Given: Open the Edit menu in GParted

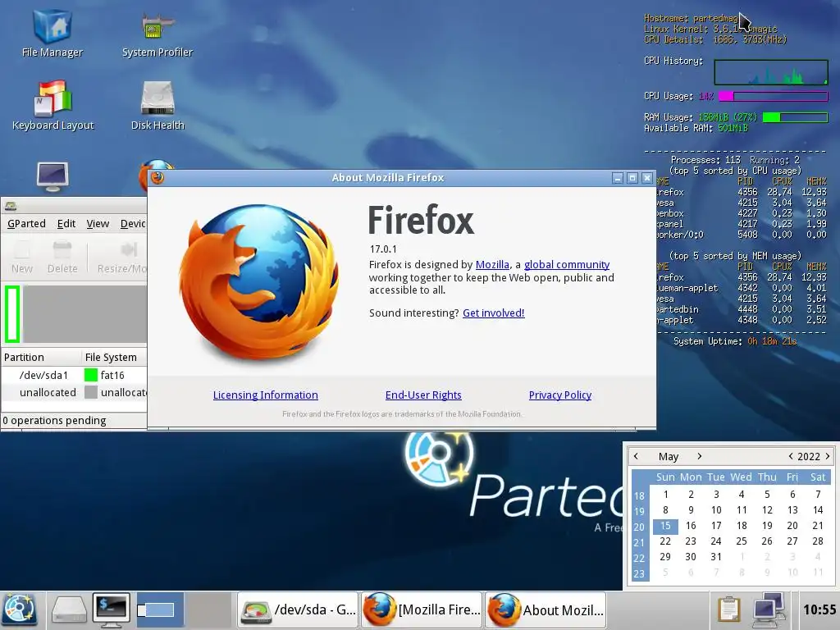Looking at the screenshot, I should tap(66, 223).
